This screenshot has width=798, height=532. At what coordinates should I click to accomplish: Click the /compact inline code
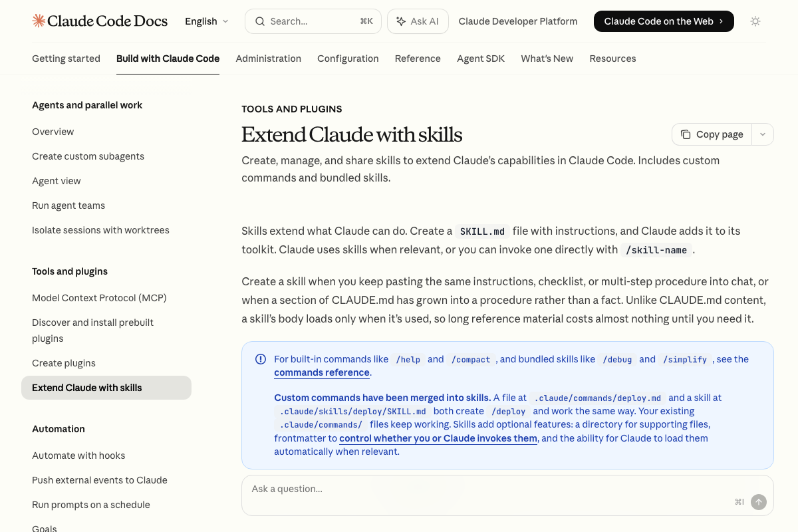[x=471, y=360]
